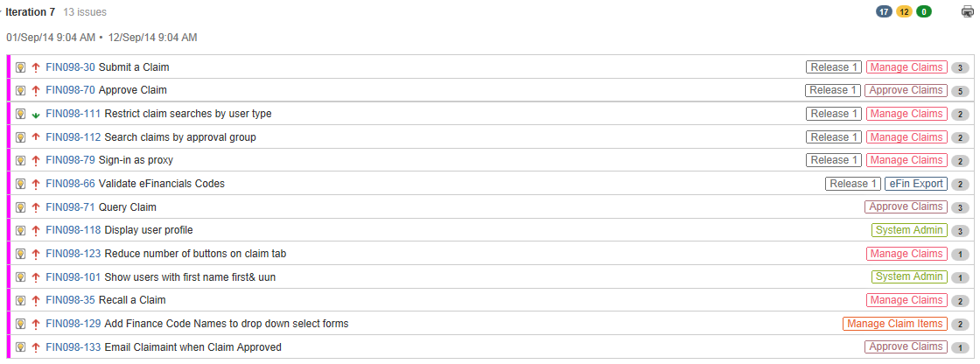The width and height of the screenshot is (980, 364).
Task: Click the Manage Claim Items epic label
Action: click(895, 324)
